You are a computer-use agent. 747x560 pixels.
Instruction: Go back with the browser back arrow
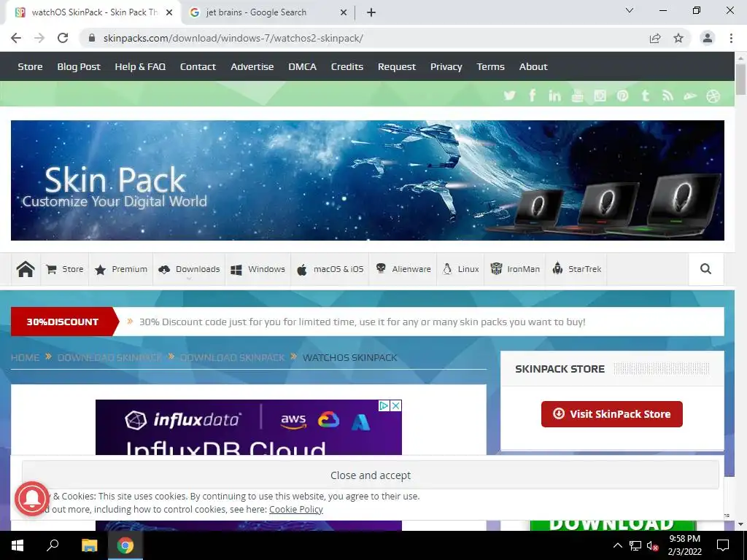click(16, 38)
